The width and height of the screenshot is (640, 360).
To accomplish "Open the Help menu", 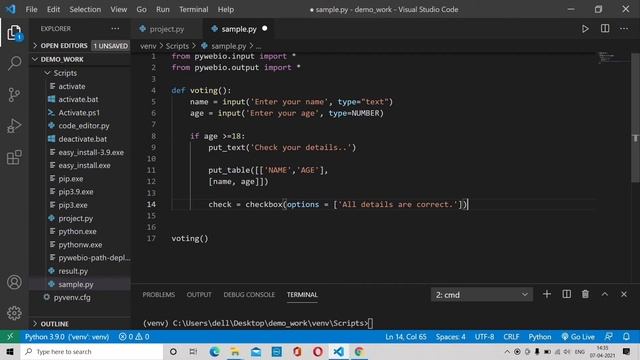I will (x=226, y=9).
